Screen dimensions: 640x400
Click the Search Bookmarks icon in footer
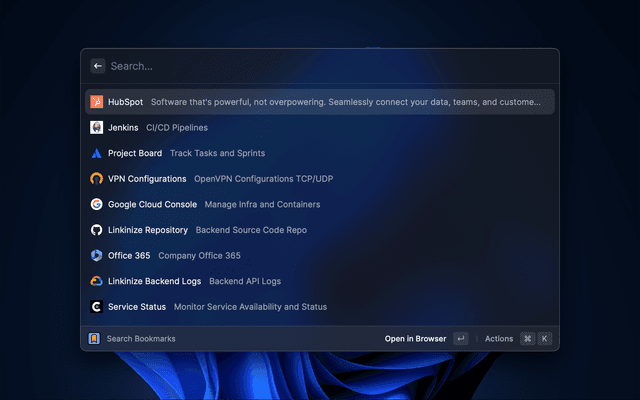pos(94,339)
